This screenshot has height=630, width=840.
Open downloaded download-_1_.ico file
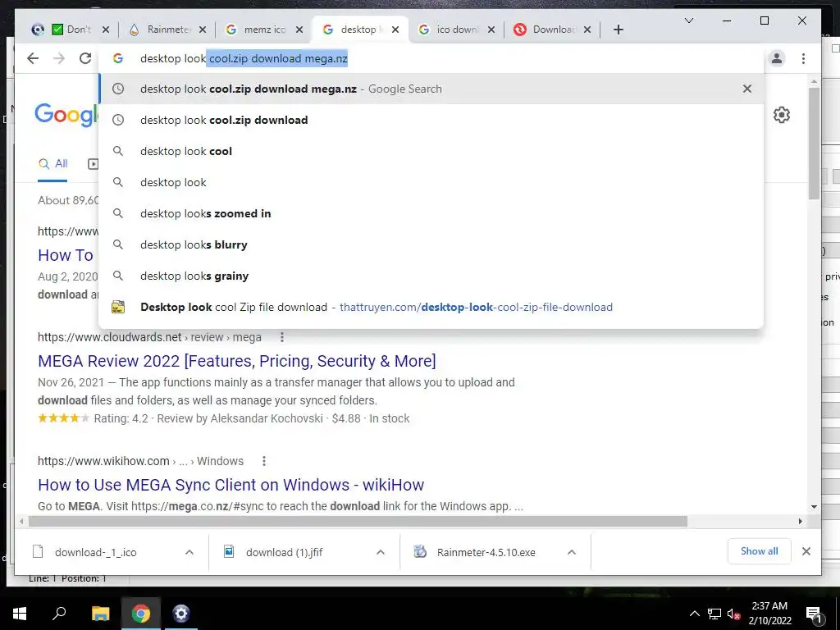(96, 552)
